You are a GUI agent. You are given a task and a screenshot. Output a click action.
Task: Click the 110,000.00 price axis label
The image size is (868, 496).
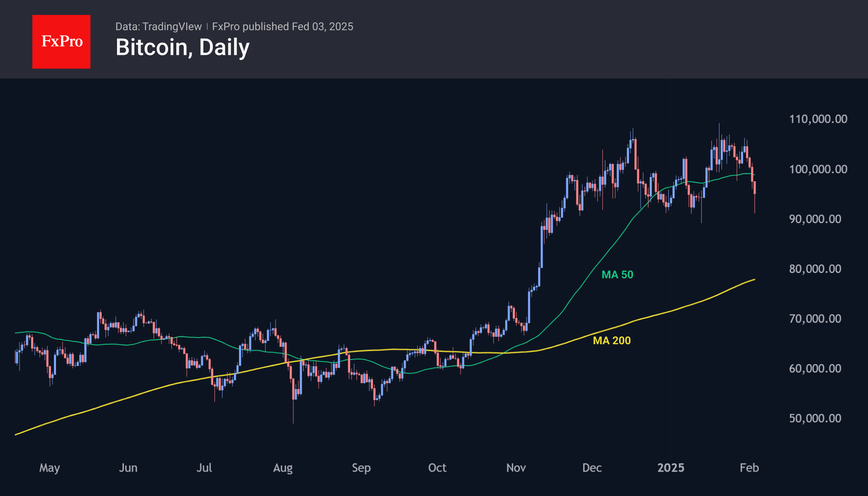pyautogui.click(x=818, y=119)
